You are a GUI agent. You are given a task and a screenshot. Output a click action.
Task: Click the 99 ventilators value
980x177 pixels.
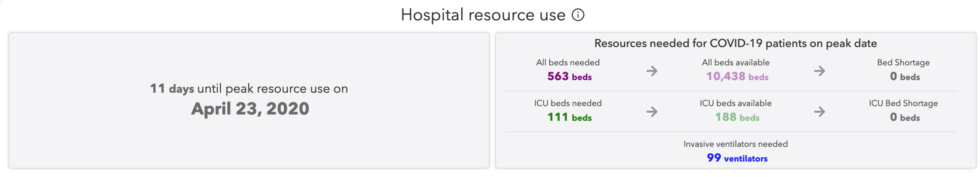pos(737,158)
